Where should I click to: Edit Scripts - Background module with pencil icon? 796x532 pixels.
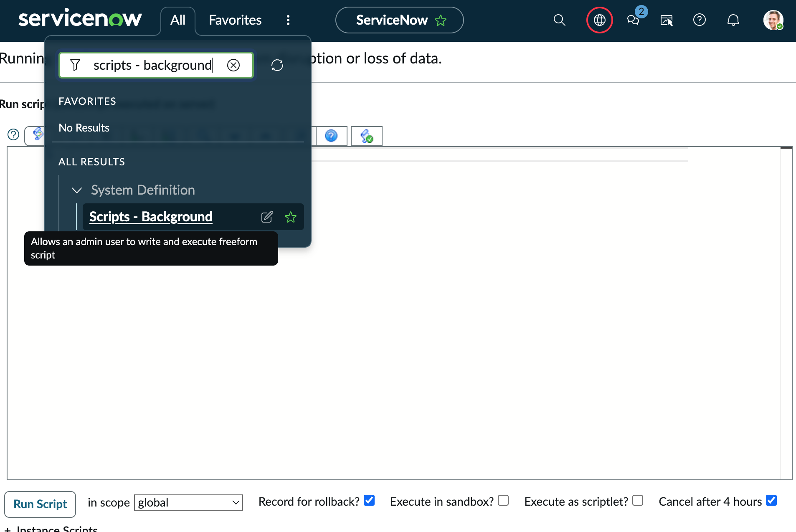267,217
